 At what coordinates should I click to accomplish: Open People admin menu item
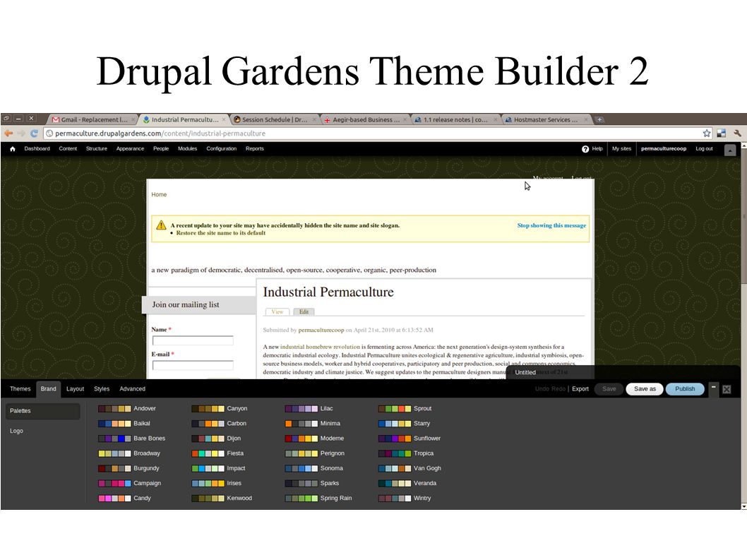161,149
